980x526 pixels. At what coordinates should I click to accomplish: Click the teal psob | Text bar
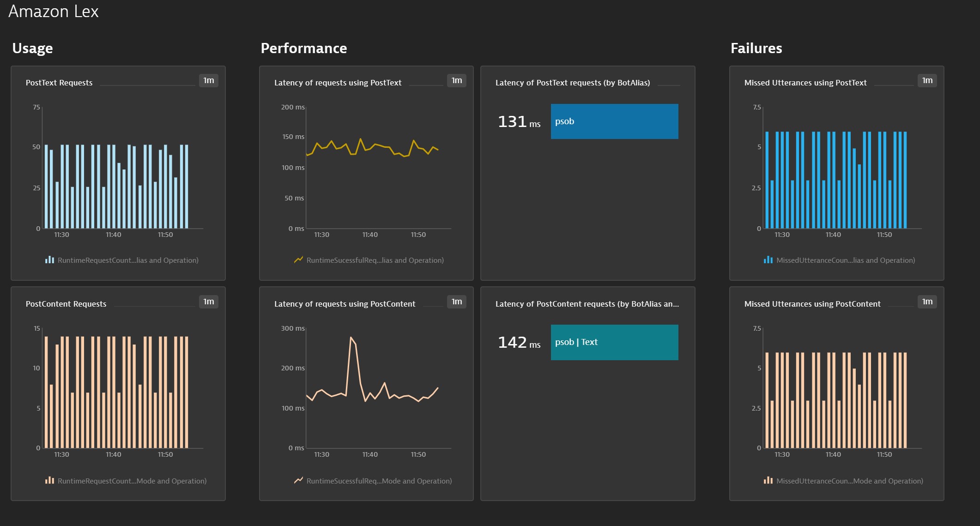click(x=614, y=342)
